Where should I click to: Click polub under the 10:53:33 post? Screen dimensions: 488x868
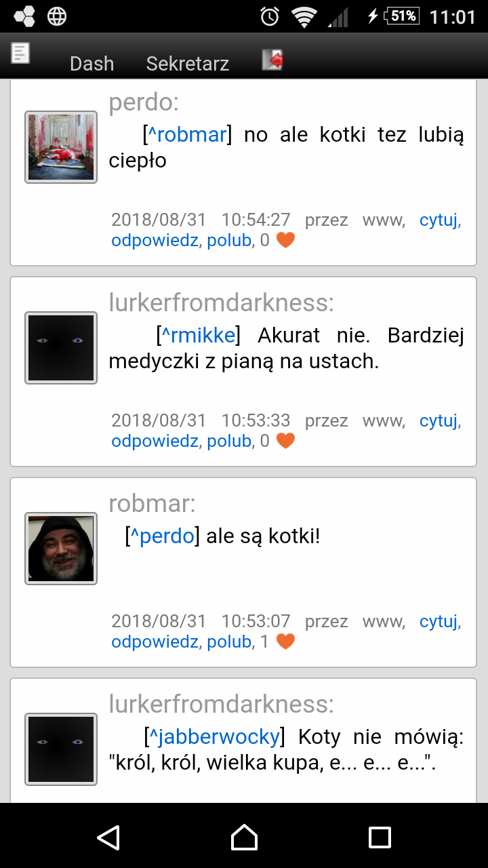[229, 441]
